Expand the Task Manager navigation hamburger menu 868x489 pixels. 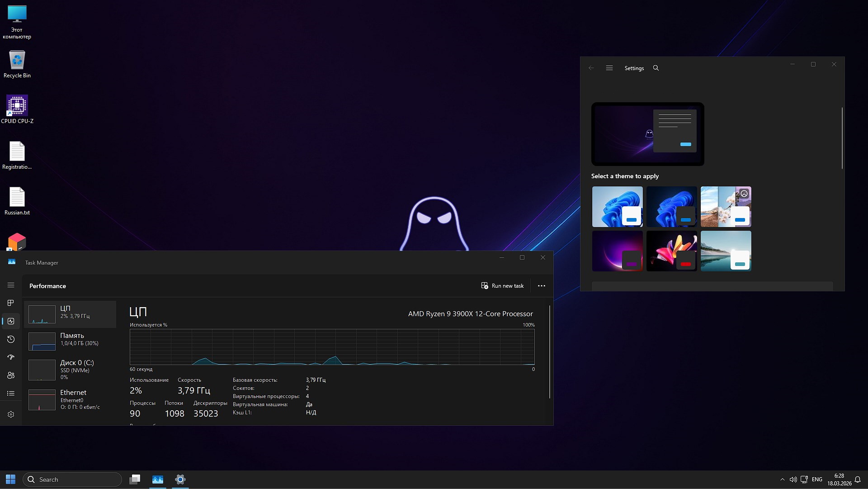click(10, 285)
